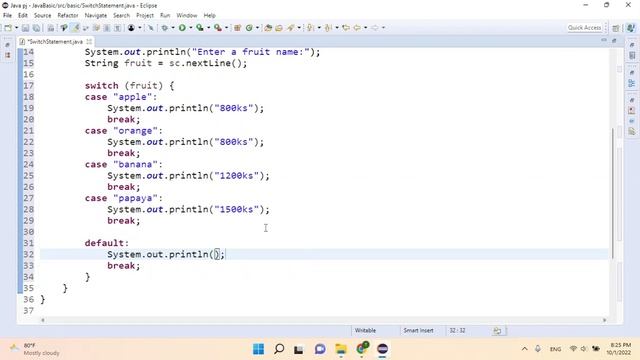Click the Next Annotation icon
Viewport: 640px width, 360px height.
pyautogui.click(x=311, y=28)
